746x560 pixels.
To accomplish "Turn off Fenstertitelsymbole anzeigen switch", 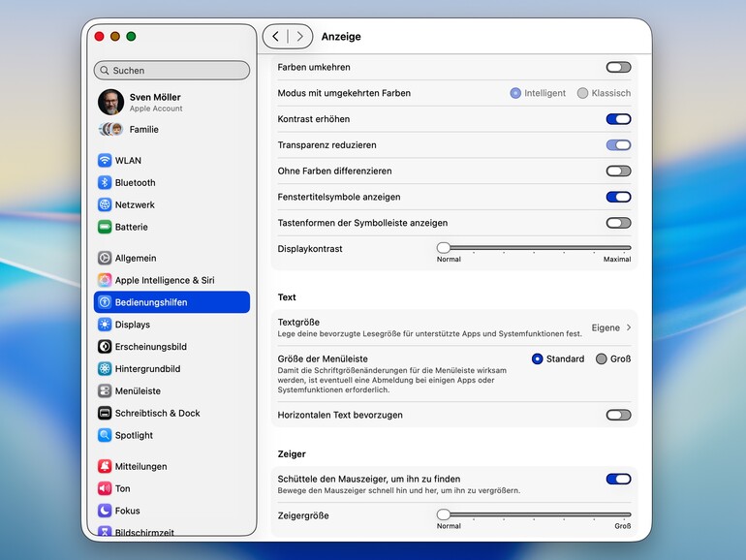I will pos(618,197).
